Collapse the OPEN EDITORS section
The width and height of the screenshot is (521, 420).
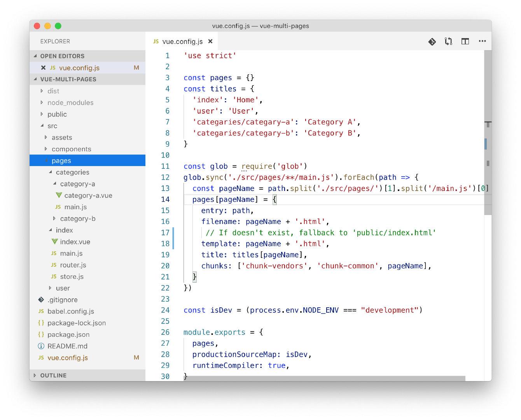coord(62,56)
